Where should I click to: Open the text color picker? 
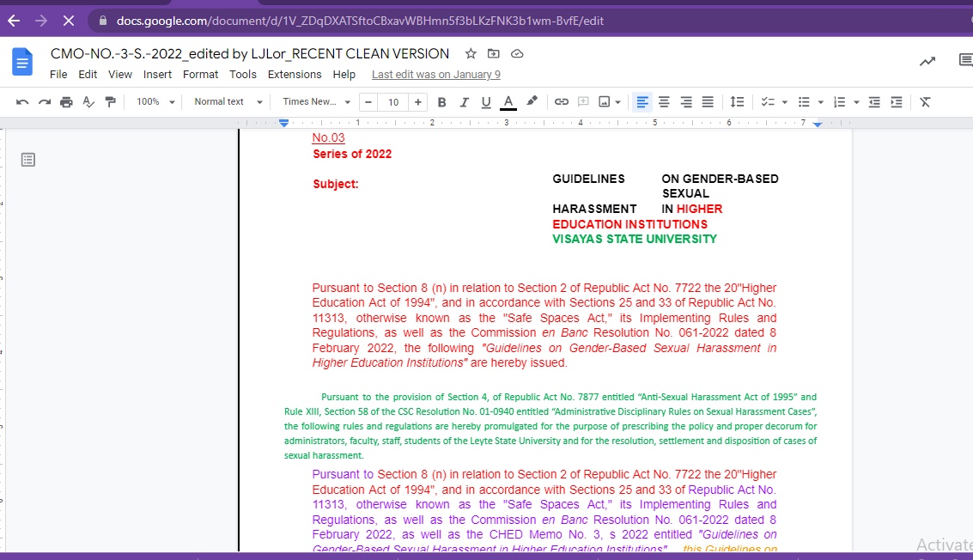coord(508,102)
